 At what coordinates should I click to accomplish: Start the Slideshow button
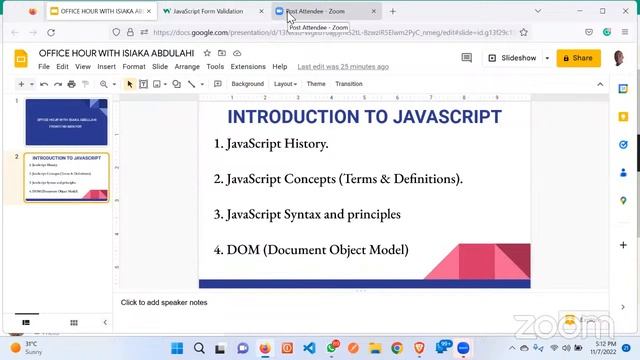(513, 58)
